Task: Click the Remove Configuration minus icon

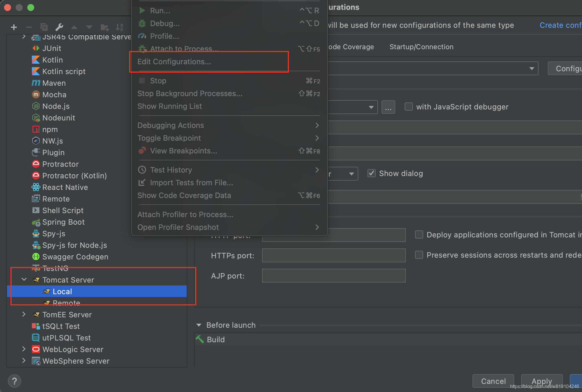Action: pyautogui.click(x=29, y=27)
